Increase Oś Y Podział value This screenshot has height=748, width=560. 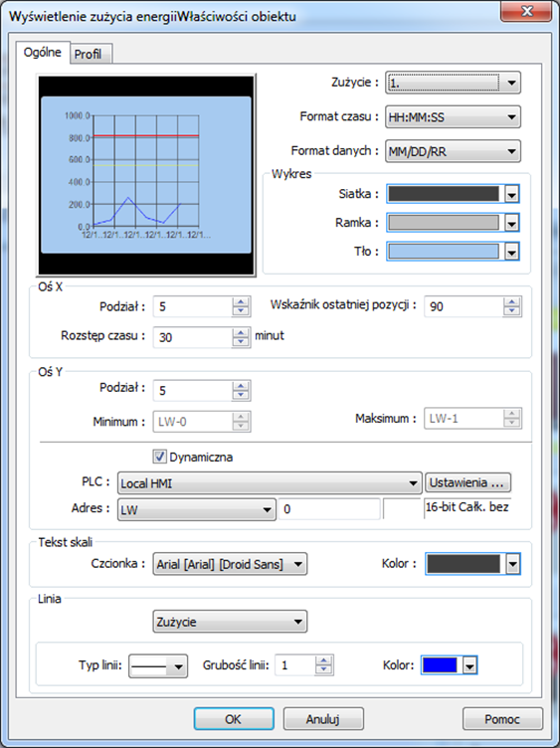[241, 386]
